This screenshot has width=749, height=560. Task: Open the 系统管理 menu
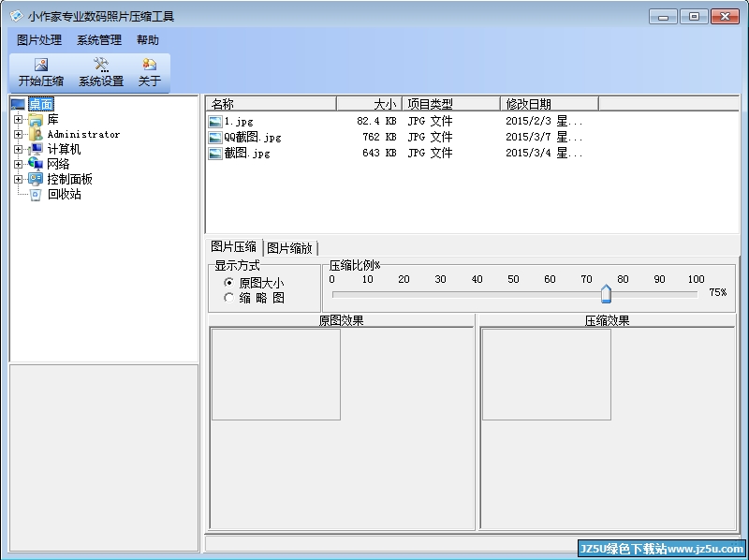point(99,40)
